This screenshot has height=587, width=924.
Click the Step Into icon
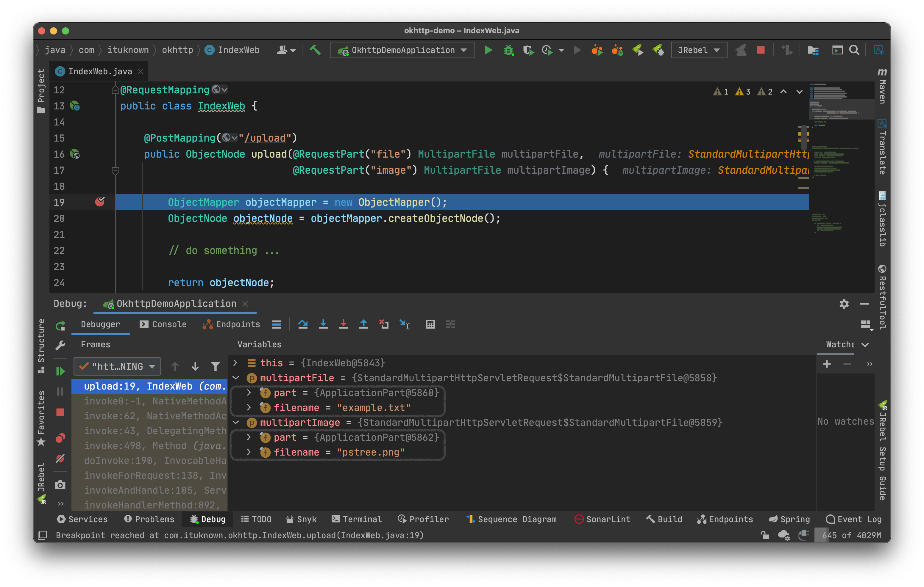pyautogui.click(x=323, y=324)
